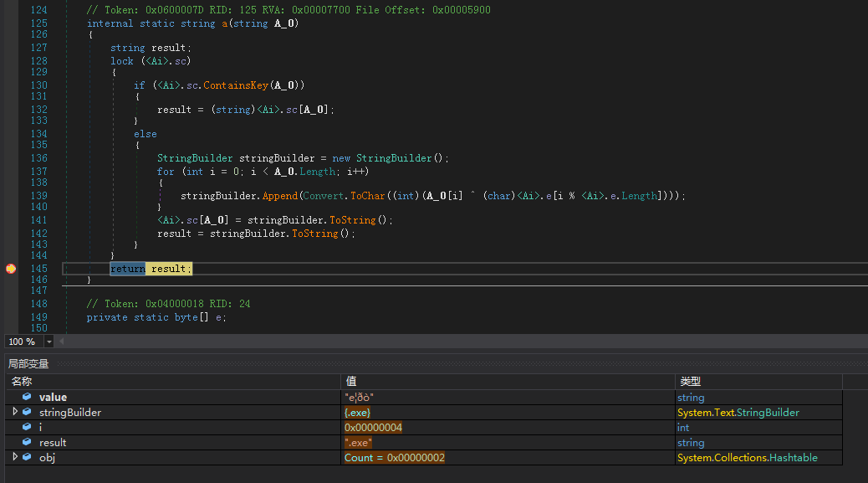Click the Convert class name

[324, 196]
